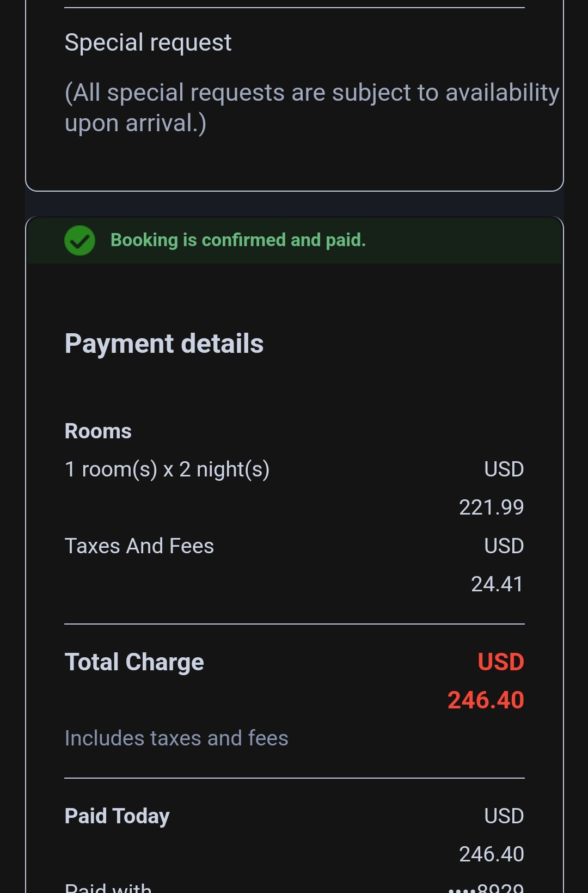This screenshot has width=588, height=893.
Task: Click the Paid with label
Action: (x=108, y=888)
